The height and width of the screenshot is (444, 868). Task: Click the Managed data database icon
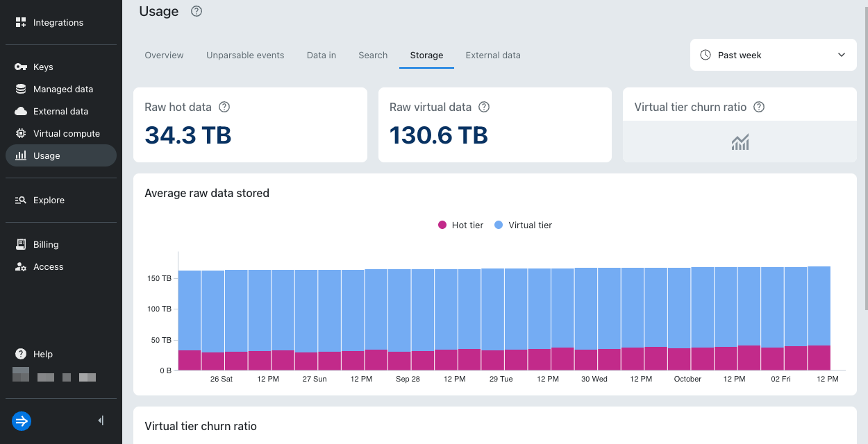pos(21,89)
